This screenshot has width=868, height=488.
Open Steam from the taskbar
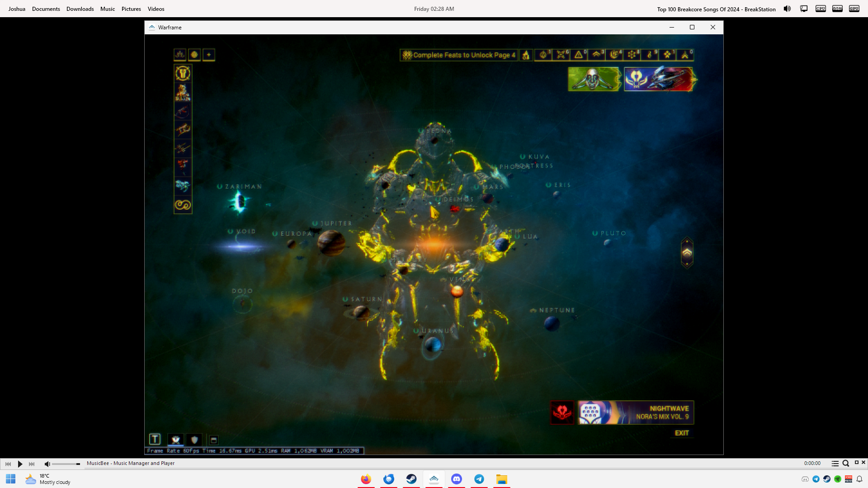click(x=411, y=479)
